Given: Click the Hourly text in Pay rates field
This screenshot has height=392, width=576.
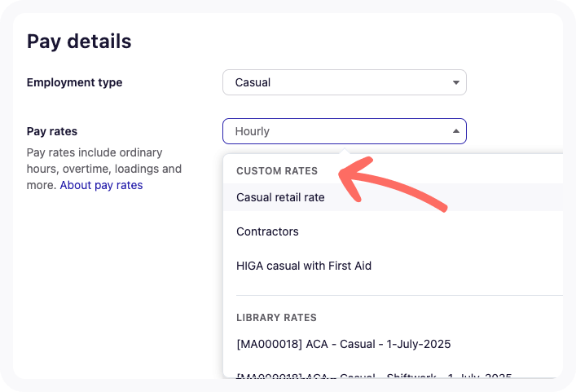Looking at the screenshot, I should (x=252, y=131).
